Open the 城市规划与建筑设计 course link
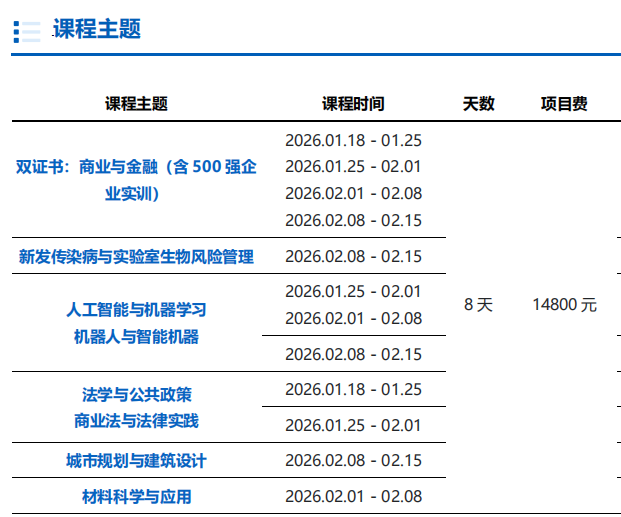This screenshot has height=517, width=621. click(x=136, y=461)
